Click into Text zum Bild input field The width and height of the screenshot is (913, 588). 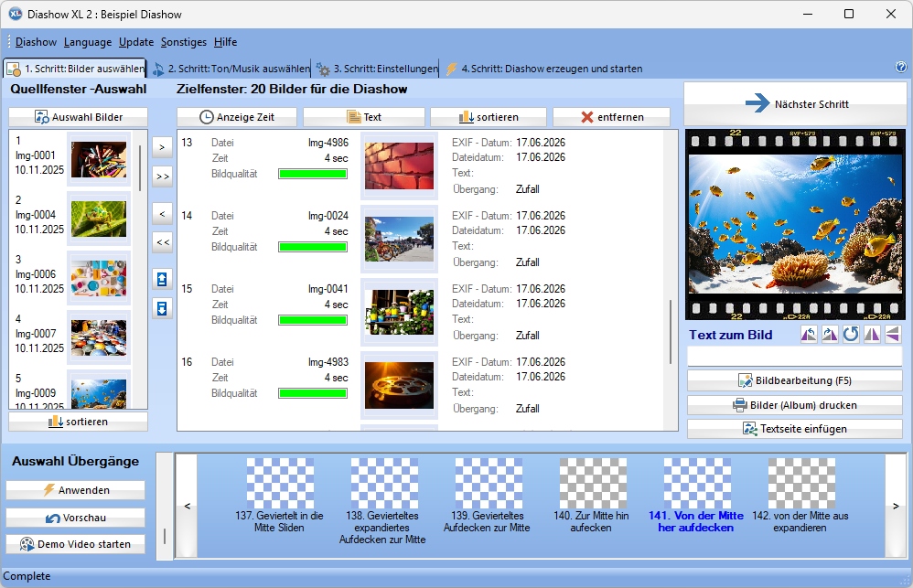[795, 357]
